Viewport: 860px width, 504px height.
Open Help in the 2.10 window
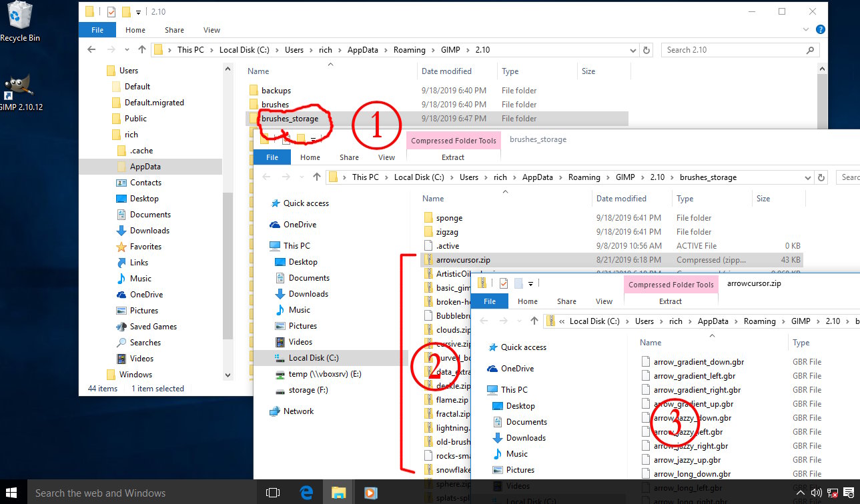point(821,30)
